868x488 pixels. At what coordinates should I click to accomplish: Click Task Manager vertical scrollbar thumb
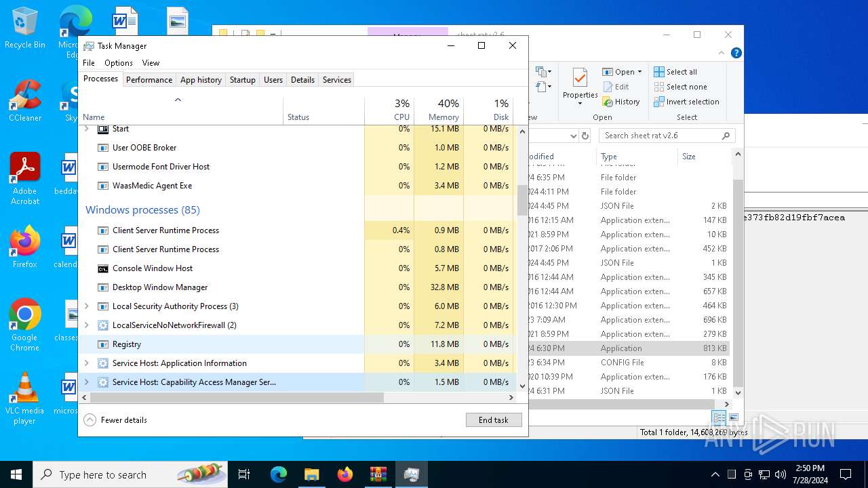point(522,201)
